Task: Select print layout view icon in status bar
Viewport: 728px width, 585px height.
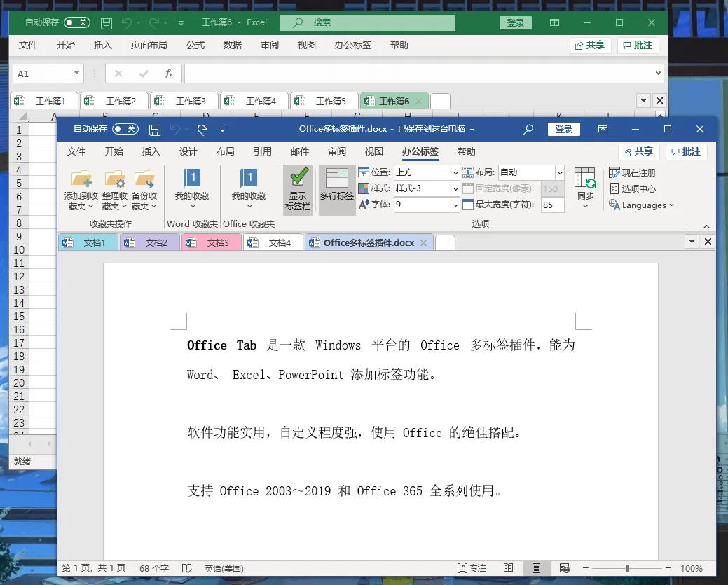Action: [536, 568]
